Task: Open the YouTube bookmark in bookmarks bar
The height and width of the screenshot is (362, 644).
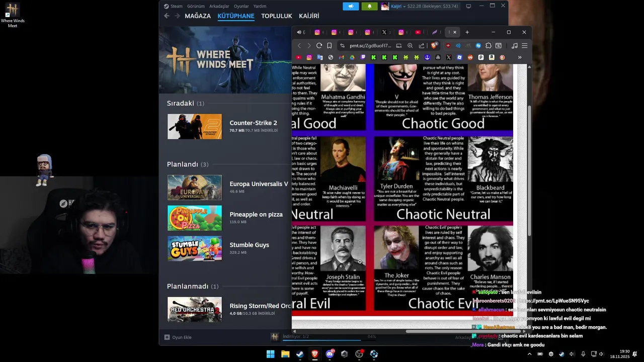Action: [x=298, y=57]
